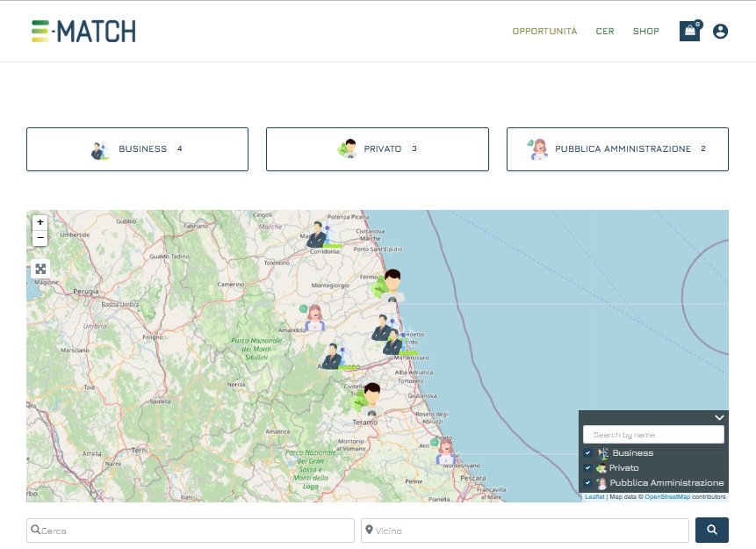
Task: Toggle the Privato layer checkbox
Action: pos(587,468)
